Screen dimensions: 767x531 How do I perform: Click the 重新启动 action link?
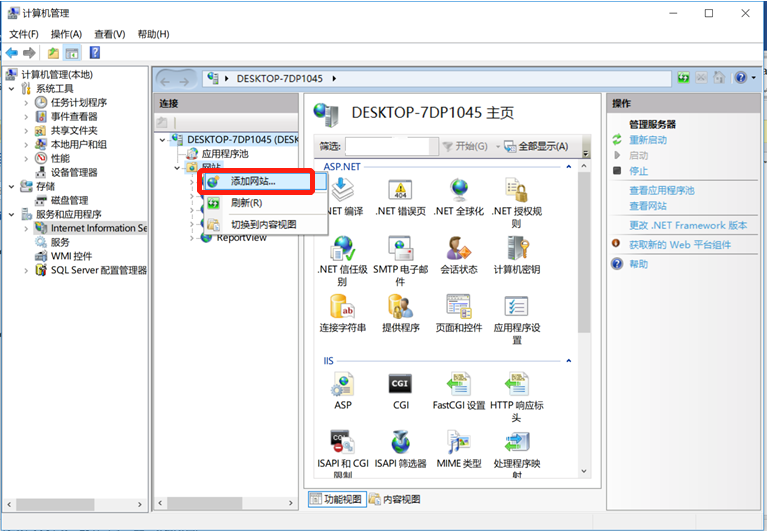(648, 140)
